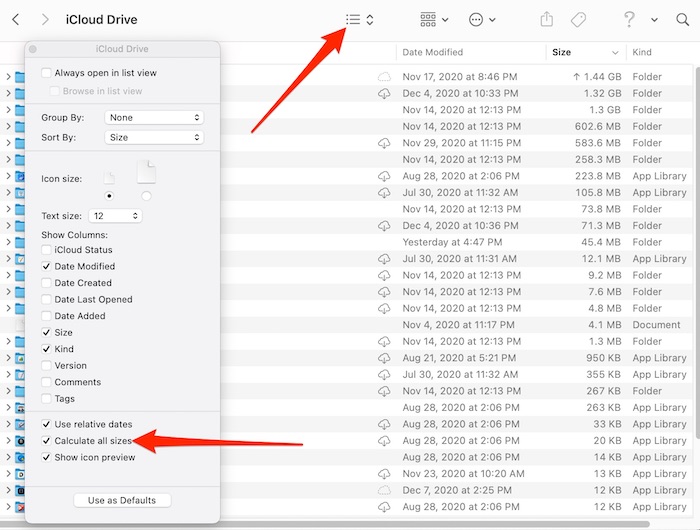Toggle the Date Added column checkbox

pyautogui.click(x=46, y=316)
